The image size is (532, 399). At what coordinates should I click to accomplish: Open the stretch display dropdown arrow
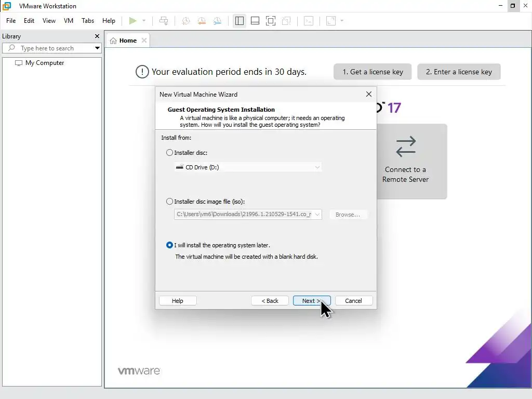click(342, 21)
